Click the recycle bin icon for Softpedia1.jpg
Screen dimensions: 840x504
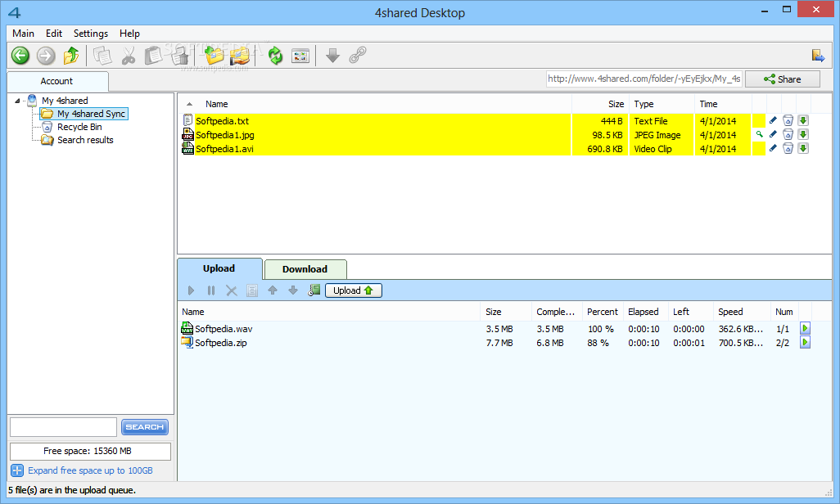[788, 134]
